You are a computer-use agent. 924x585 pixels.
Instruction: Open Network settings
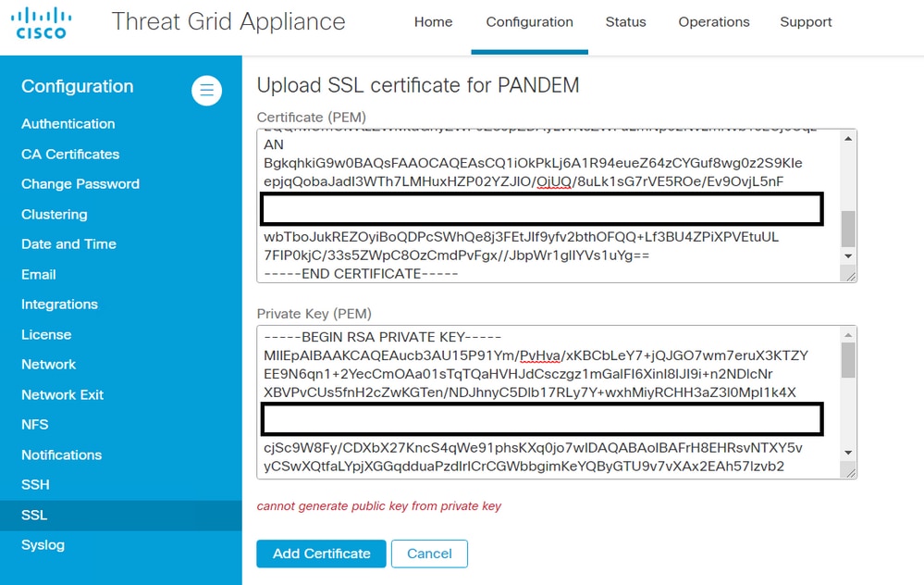pyautogui.click(x=48, y=365)
